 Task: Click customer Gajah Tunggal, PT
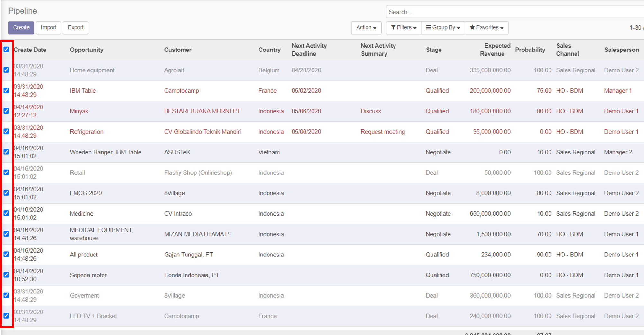(188, 255)
